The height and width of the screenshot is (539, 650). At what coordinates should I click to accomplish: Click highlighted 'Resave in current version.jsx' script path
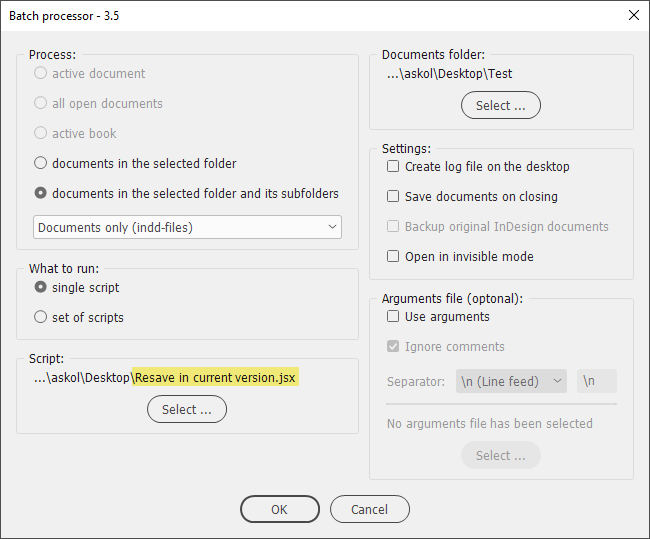pos(216,377)
